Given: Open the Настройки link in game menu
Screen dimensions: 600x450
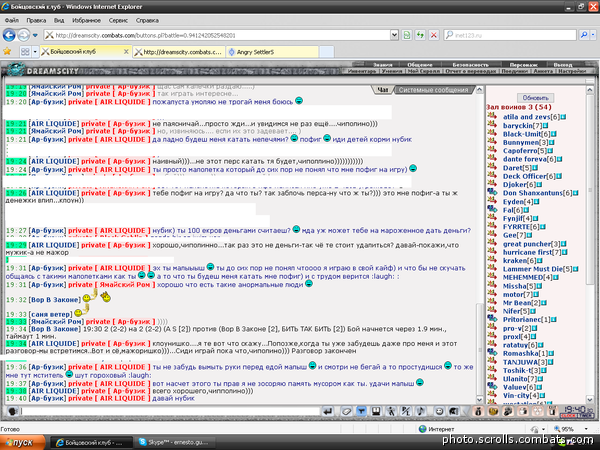Looking at the screenshot, I should 572,71.
